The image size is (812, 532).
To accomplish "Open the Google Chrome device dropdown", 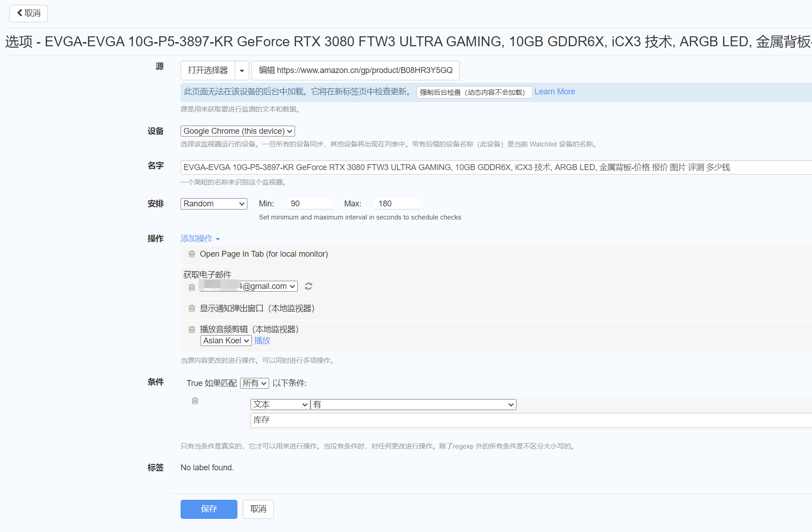I will tap(238, 131).
